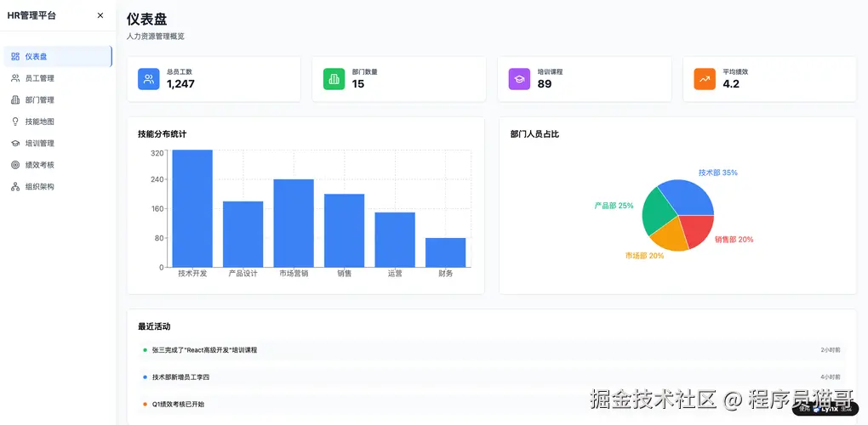Image resolution: width=868 pixels, height=425 pixels.
Task: Click the green 部门数量 building icon
Action: click(334, 79)
